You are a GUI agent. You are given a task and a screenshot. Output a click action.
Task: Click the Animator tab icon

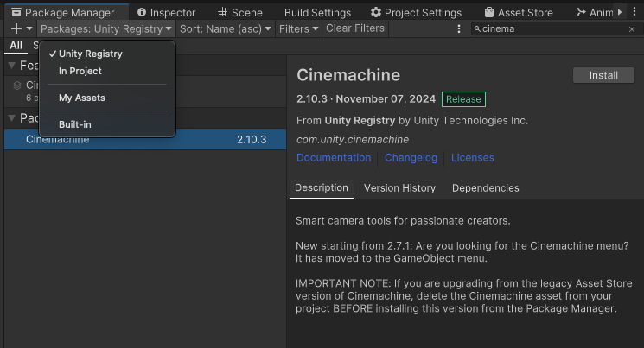581,12
